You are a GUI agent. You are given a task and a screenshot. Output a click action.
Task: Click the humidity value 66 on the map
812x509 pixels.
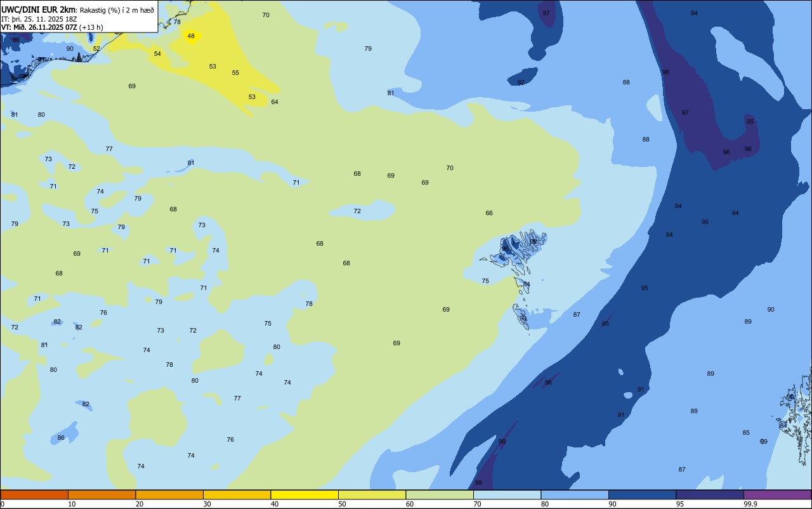[489, 213]
